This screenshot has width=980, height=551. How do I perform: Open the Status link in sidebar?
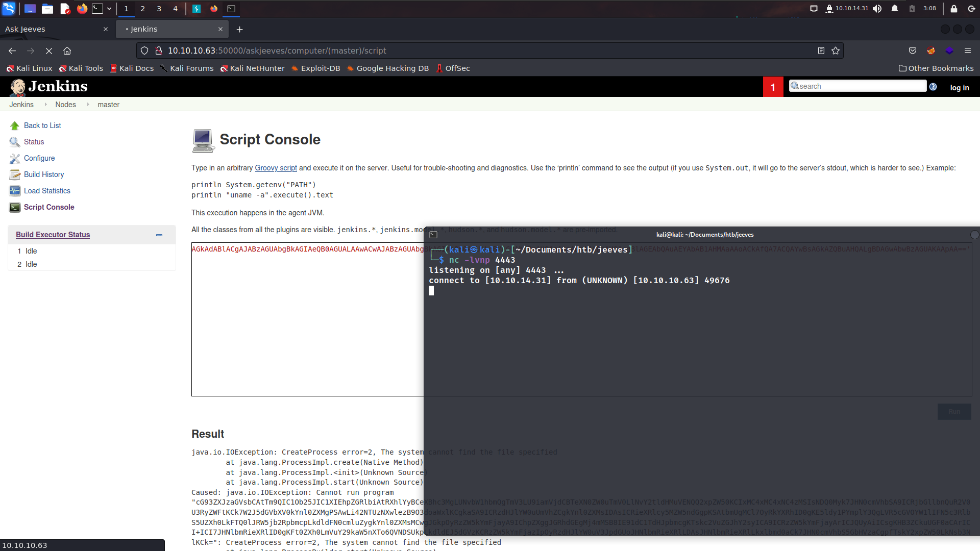click(x=34, y=142)
